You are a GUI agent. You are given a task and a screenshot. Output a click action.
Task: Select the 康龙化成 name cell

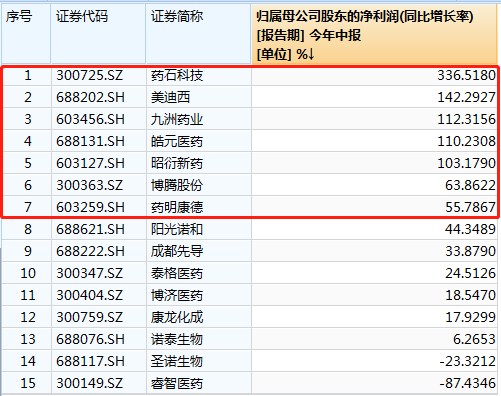(199, 317)
